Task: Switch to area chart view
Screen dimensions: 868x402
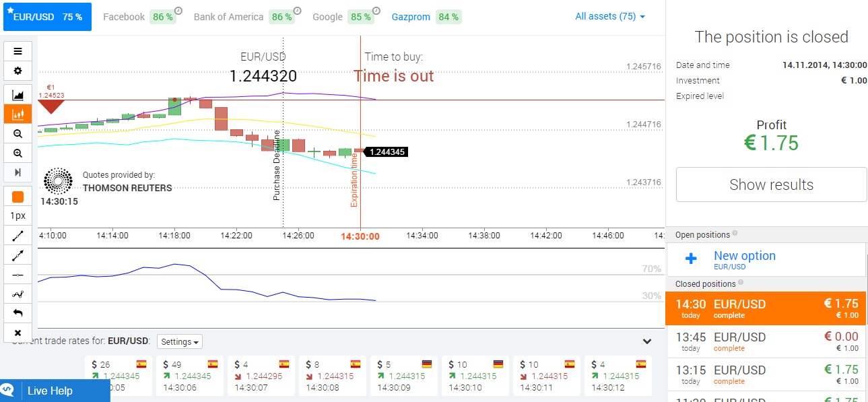Action: tap(18, 95)
